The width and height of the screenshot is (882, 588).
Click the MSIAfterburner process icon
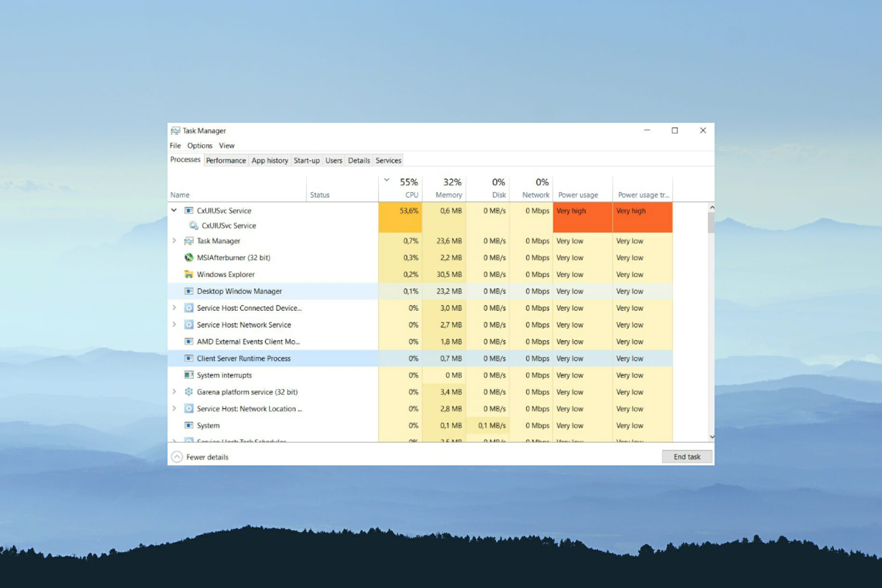188,257
